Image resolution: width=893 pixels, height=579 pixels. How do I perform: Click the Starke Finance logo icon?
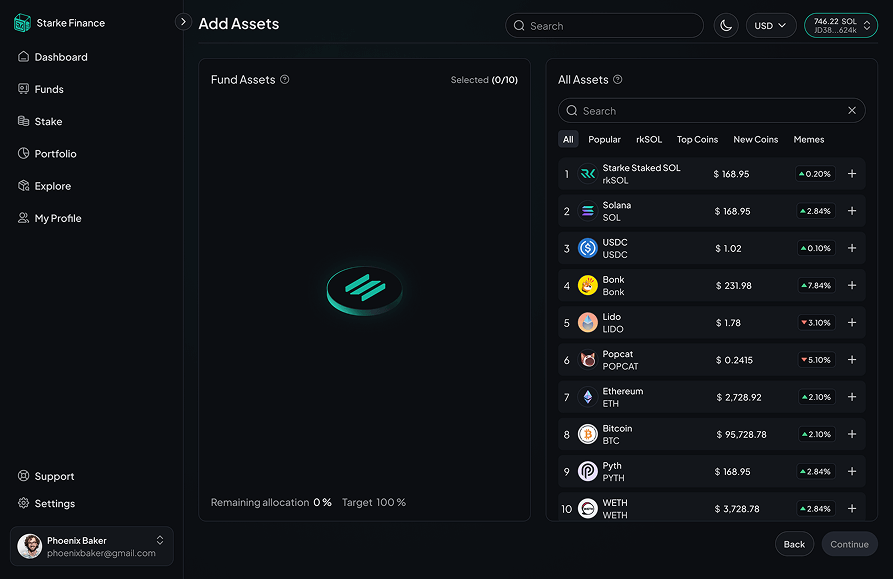pyautogui.click(x=22, y=23)
